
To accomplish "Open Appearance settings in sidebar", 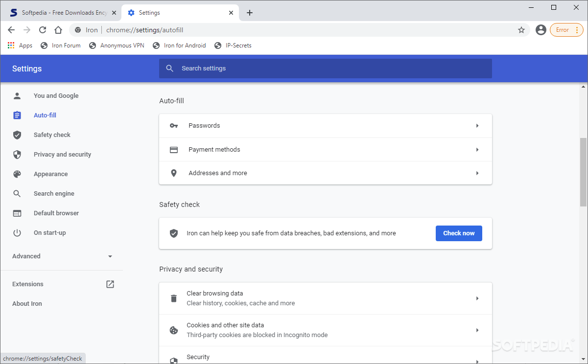I will pos(50,174).
